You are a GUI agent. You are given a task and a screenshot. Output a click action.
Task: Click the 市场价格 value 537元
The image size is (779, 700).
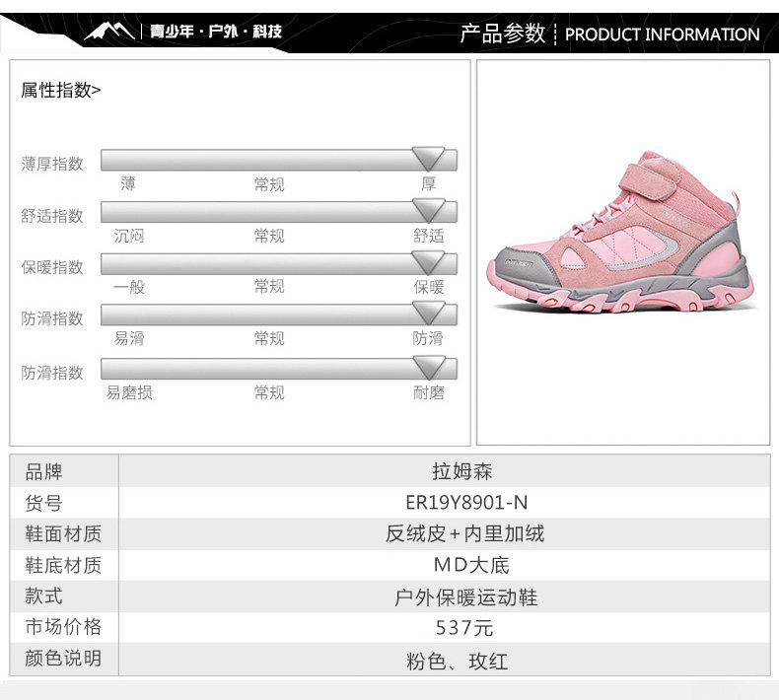coord(464,628)
